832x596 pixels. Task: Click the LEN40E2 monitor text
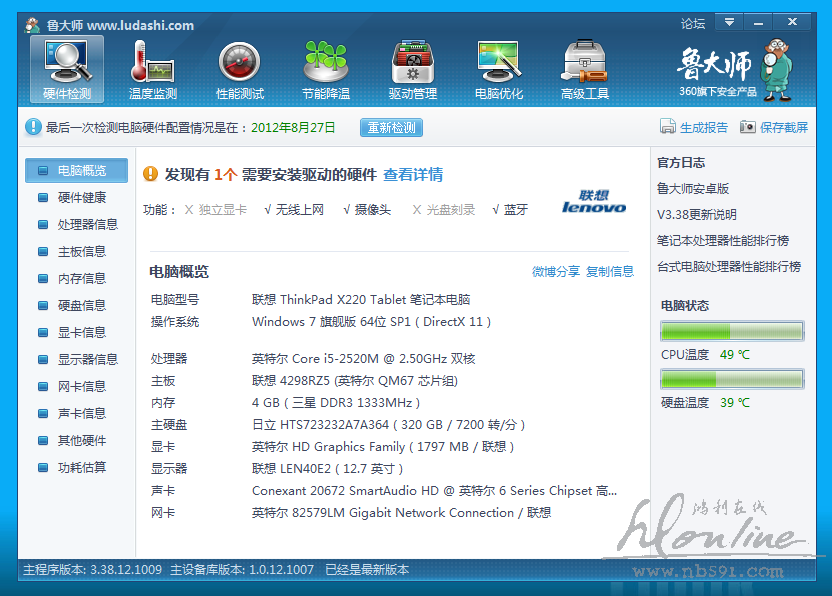[327, 469]
